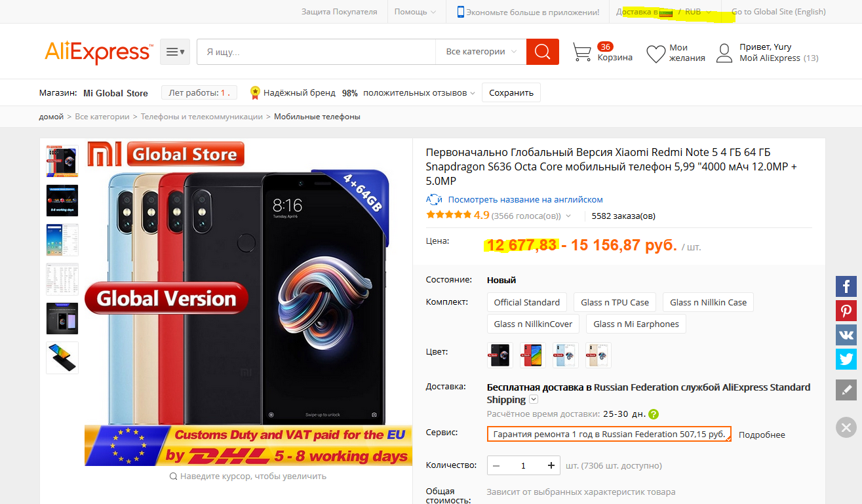Select the red phone color swatch

[532, 355]
